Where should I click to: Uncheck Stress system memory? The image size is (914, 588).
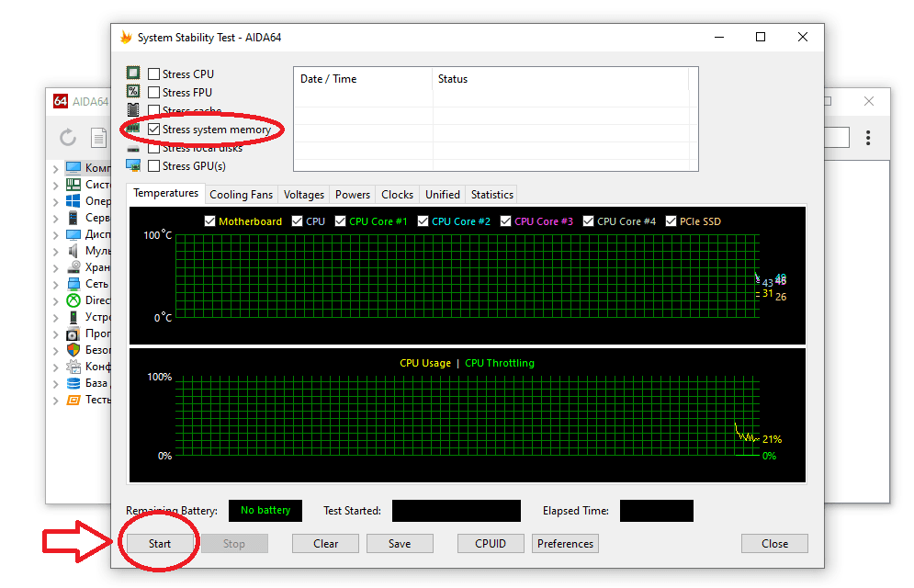tap(154, 129)
